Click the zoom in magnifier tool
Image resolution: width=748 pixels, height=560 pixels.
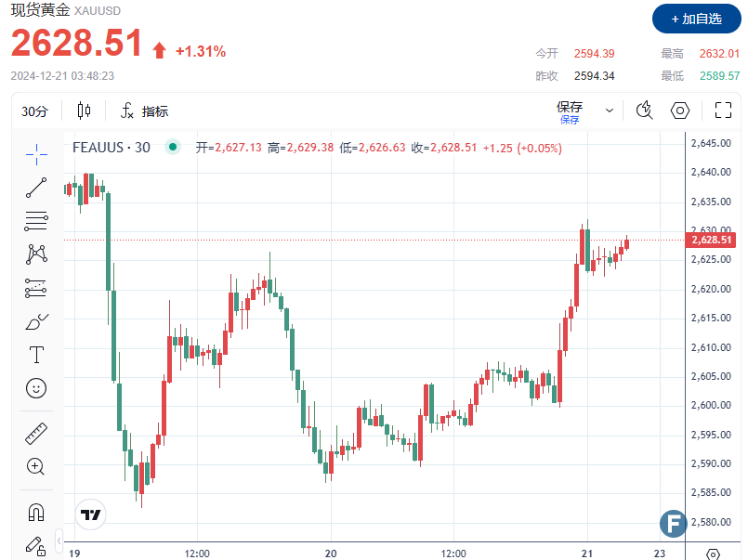coord(36,466)
